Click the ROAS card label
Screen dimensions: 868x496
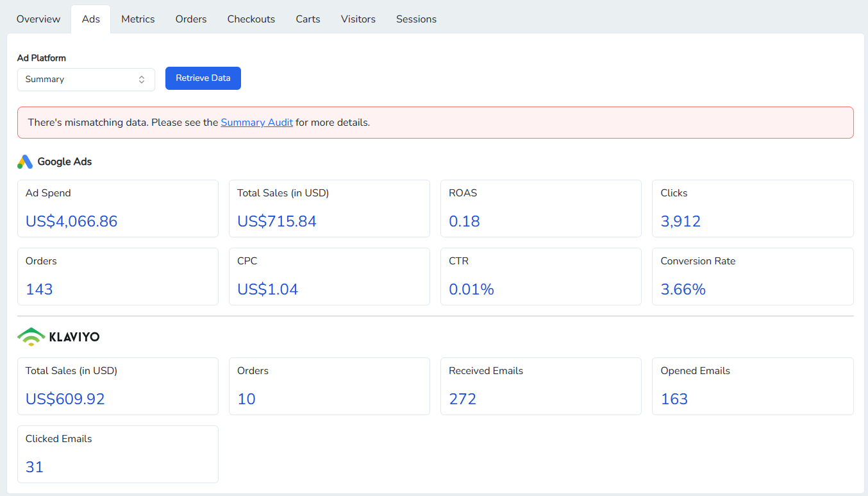463,193
